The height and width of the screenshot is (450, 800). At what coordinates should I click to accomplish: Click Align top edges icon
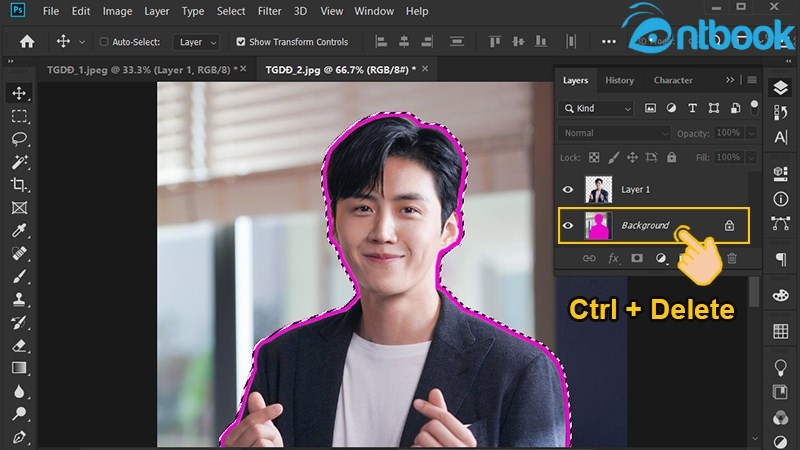495,41
